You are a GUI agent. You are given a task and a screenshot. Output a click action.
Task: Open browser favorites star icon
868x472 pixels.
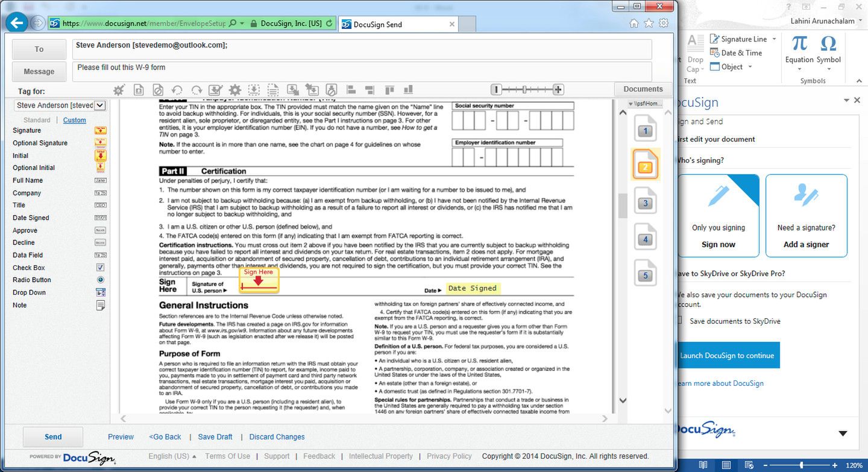[649, 24]
